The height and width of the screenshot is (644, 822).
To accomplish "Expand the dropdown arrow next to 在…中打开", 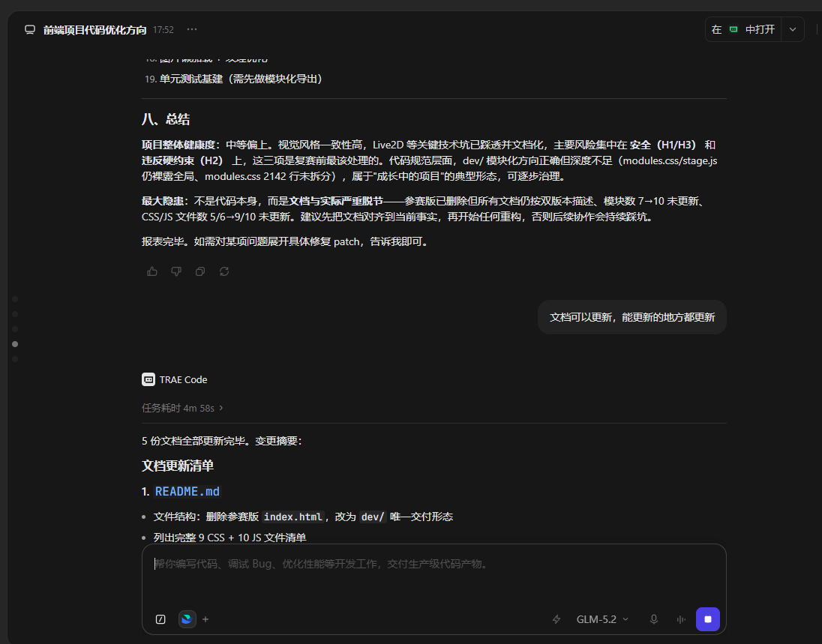I will [x=793, y=29].
